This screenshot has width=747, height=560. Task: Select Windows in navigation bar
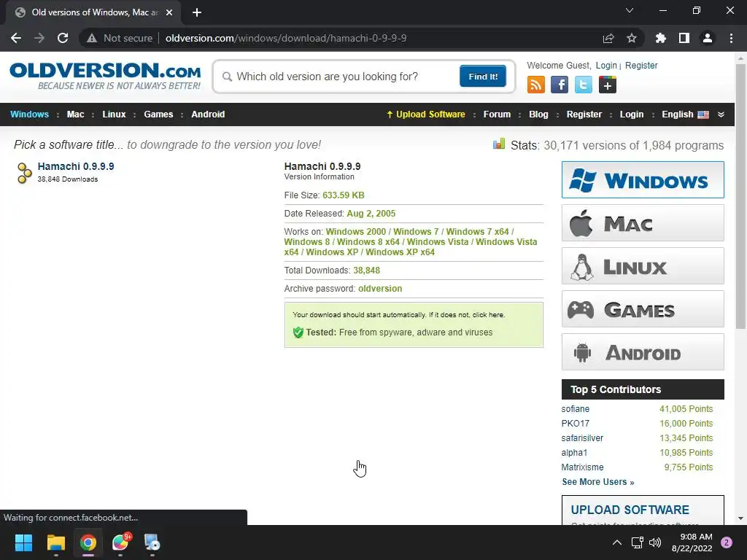coord(29,114)
